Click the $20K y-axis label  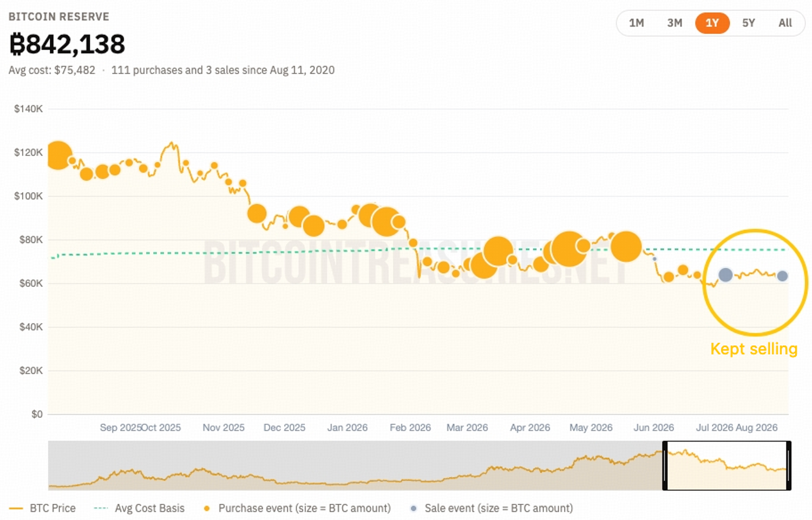pyautogui.click(x=31, y=371)
